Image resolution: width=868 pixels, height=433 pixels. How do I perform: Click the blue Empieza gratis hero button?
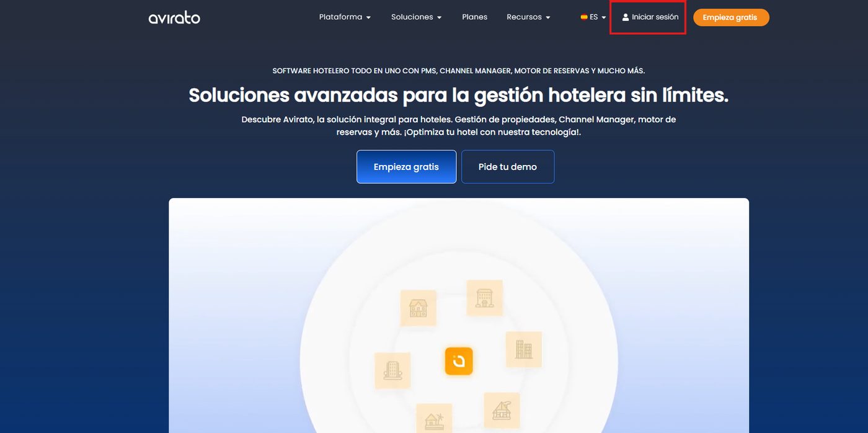(x=406, y=167)
